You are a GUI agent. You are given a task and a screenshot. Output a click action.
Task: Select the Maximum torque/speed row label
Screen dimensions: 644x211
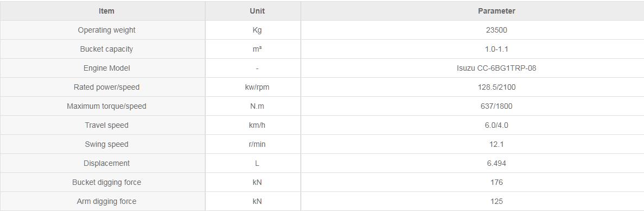106,106
